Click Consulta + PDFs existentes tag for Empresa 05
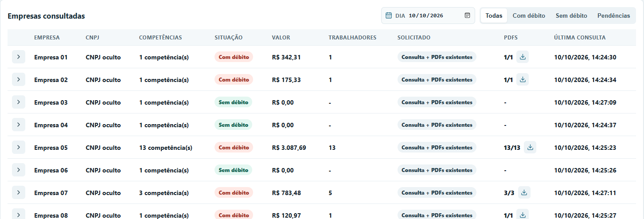 (437, 147)
